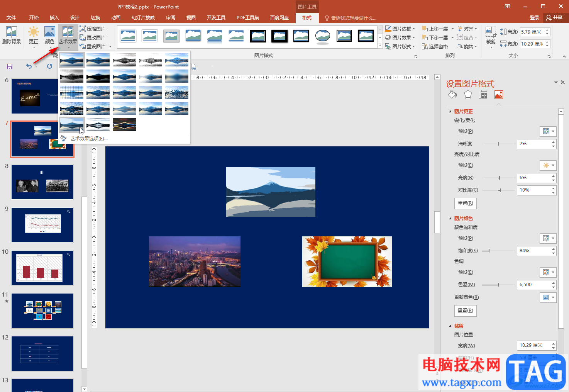Viewport: 569px width, 392px height.
Task: Click the save icon in quick access toolbar
Action: click(10, 66)
